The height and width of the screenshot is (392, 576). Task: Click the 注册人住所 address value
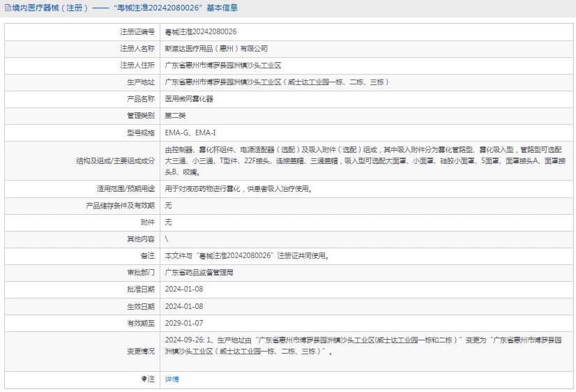(222, 66)
